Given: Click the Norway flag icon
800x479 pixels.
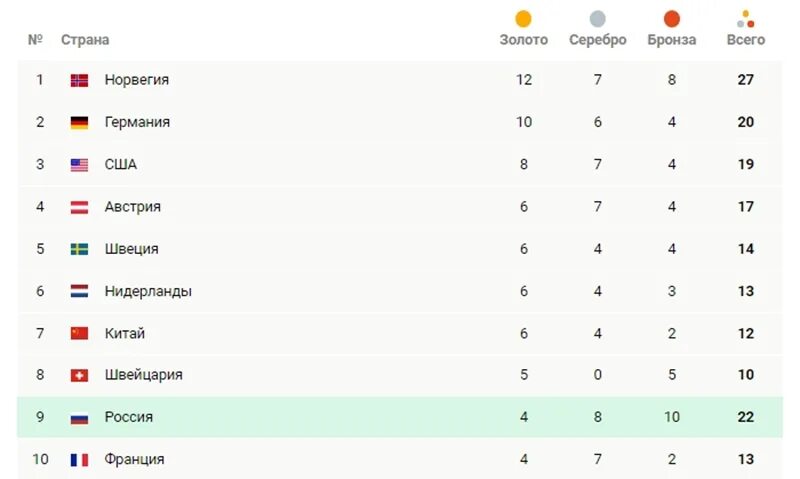Looking at the screenshot, I should [x=79, y=80].
